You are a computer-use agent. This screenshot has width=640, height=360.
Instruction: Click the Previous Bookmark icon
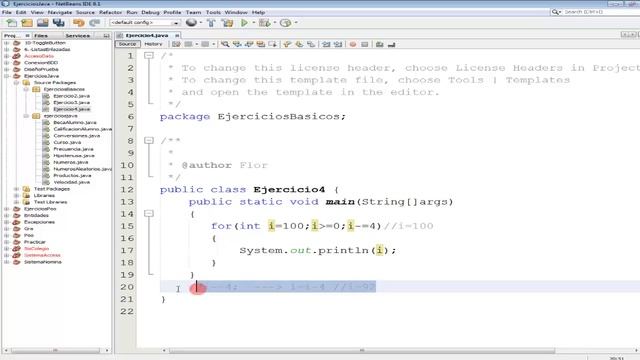(287, 44)
